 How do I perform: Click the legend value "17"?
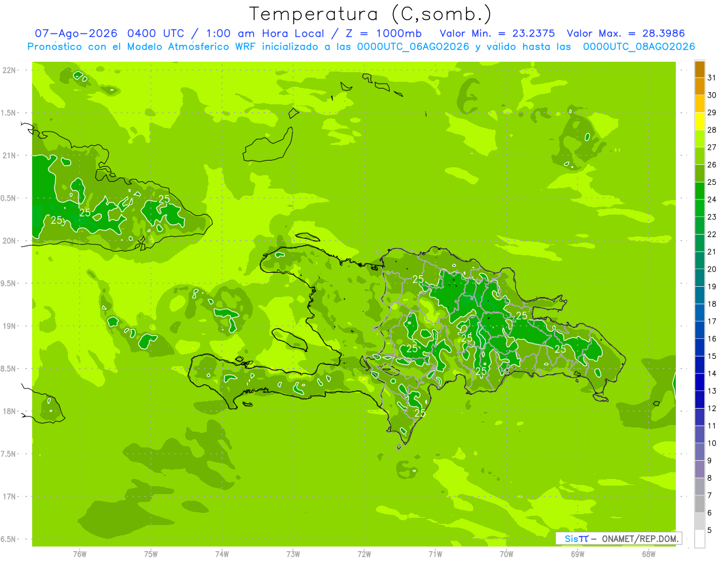tap(712, 321)
